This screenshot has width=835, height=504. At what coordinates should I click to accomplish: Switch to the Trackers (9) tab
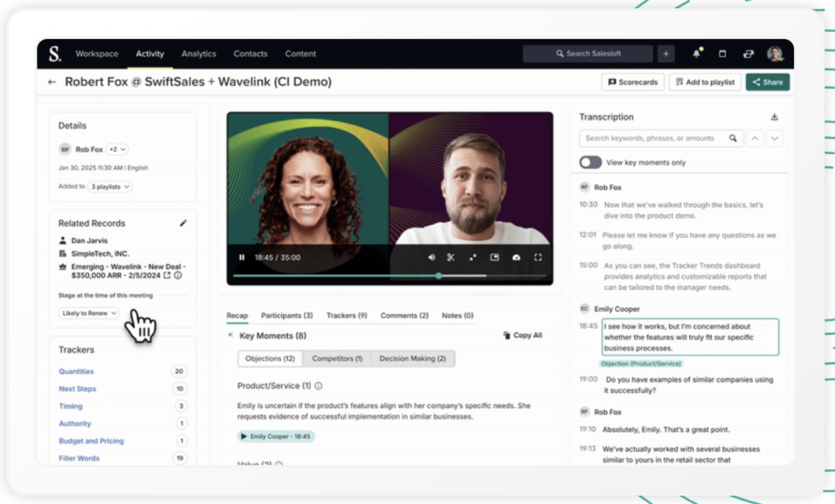(x=347, y=316)
